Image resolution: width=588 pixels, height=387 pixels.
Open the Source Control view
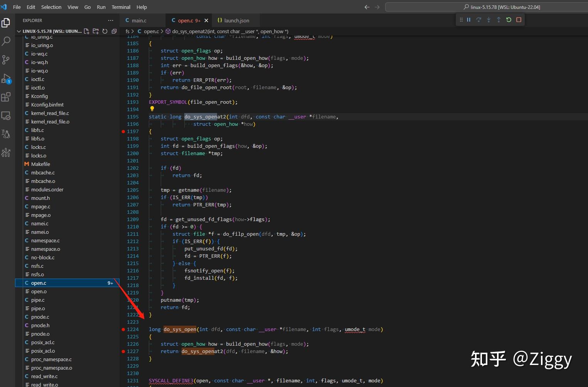point(6,59)
